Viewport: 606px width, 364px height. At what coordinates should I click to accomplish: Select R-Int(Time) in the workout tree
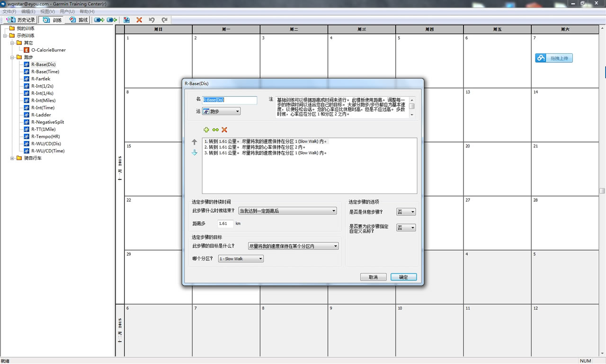click(43, 108)
